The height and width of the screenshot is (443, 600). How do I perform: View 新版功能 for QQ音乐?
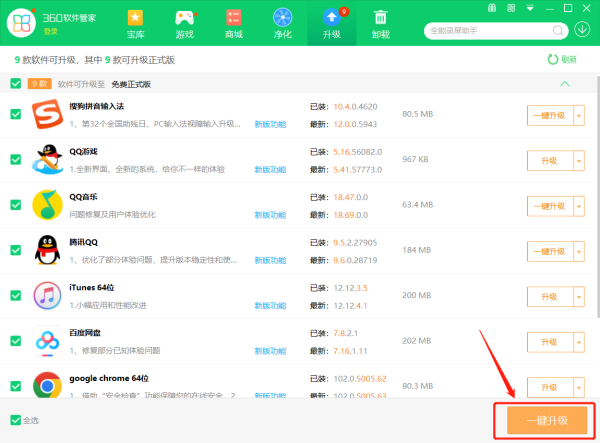[270, 215]
